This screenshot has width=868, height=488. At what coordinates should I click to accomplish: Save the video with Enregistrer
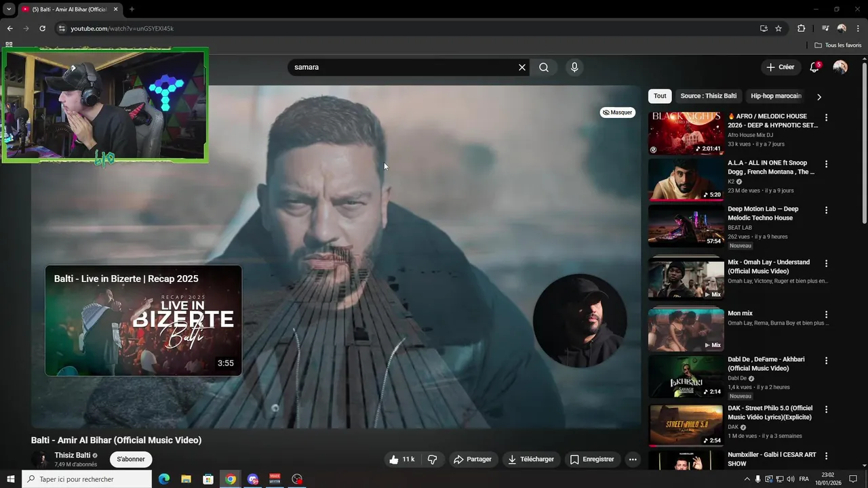(x=592, y=460)
